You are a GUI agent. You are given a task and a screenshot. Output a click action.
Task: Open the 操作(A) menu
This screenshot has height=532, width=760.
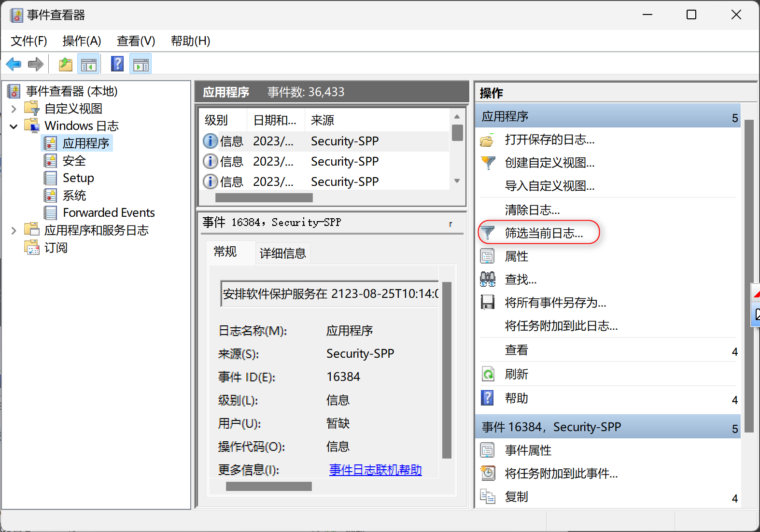click(x=82, y=41)
